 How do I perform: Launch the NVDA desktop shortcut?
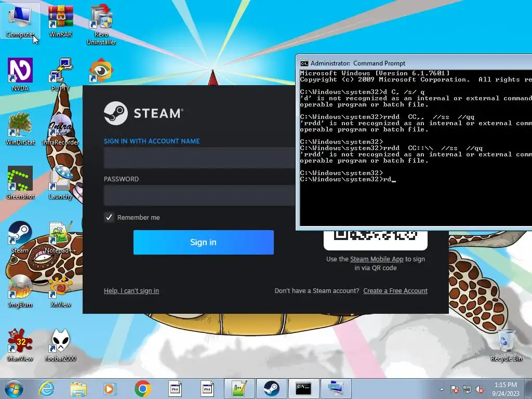click(x=20, y=75)
